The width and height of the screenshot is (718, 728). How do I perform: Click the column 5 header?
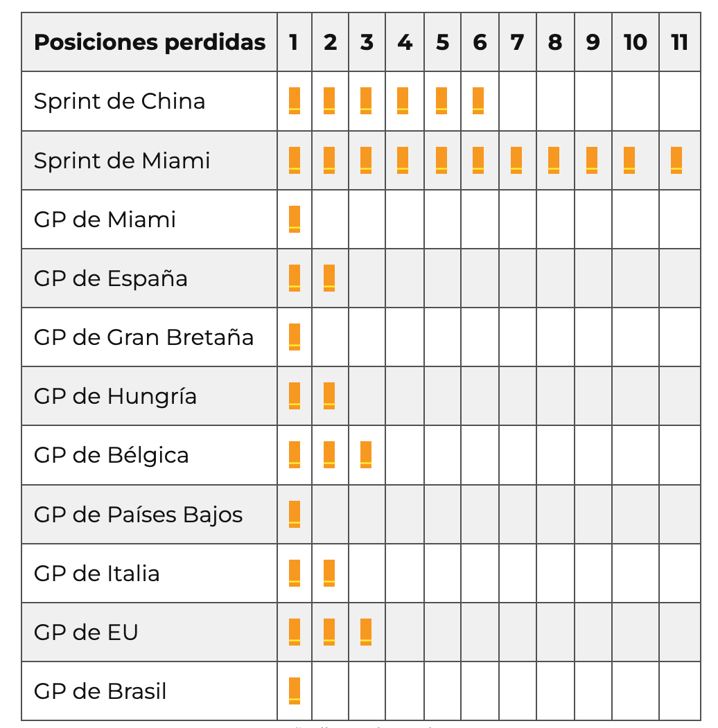(442, 42)
